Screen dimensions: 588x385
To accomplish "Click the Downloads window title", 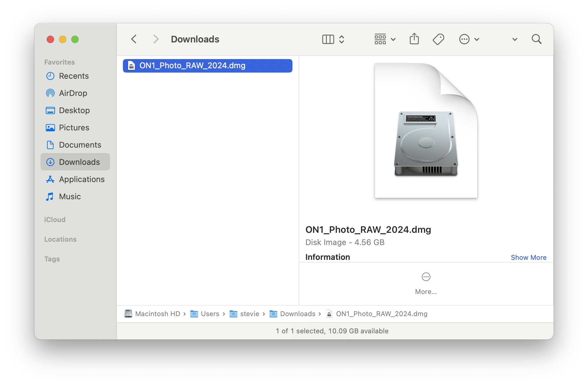I will (195, 39).
